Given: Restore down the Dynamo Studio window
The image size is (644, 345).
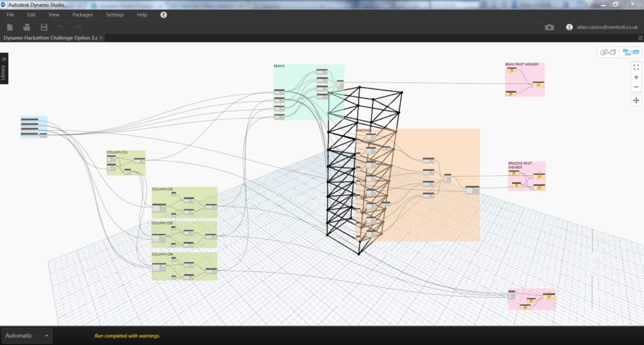Looking at the screenshot, I should tap(615, 4).
